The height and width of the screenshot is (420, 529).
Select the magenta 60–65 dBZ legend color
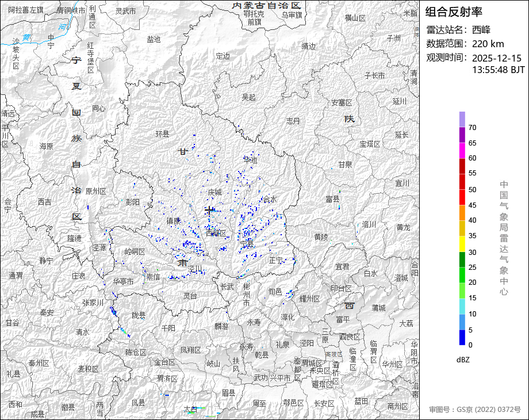[x=462, y=150]
